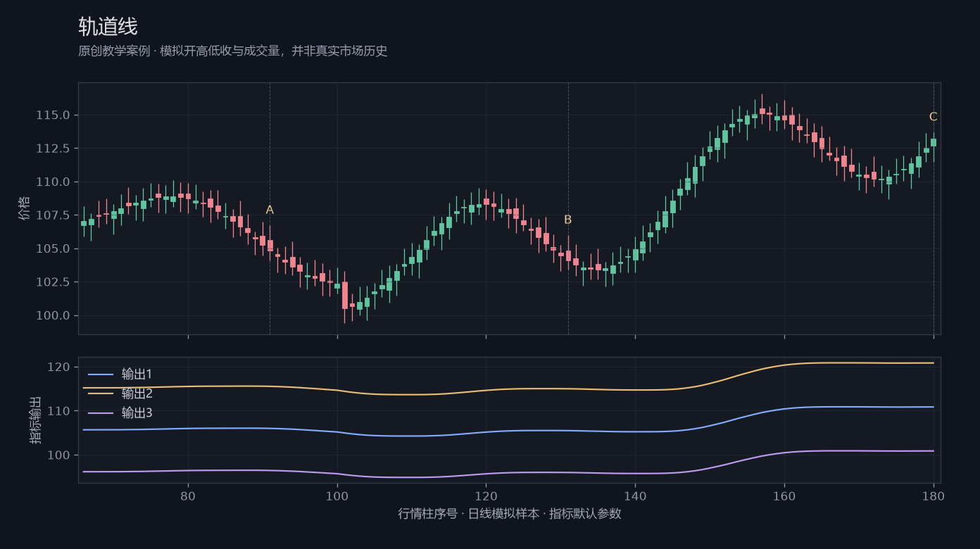Select the 100.0 price tick label
This screenshot has width=980, height=549.
coord(53,316)
